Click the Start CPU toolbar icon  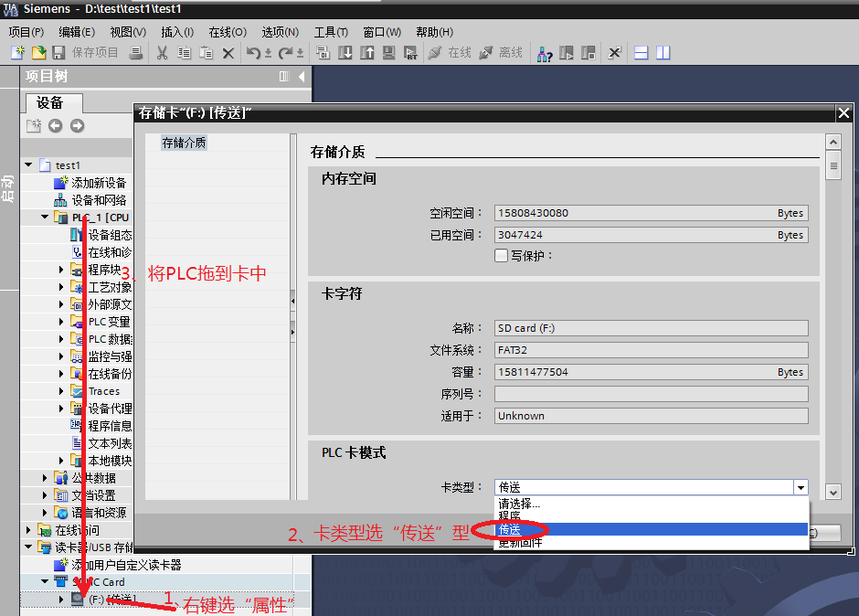click(x=567, y=53)
